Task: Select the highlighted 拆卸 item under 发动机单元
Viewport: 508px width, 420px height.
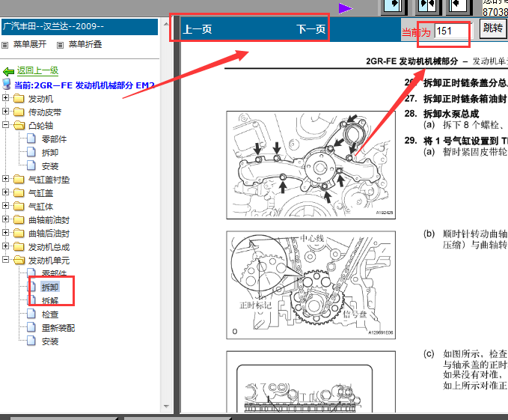Action: (x=50, y=287)
